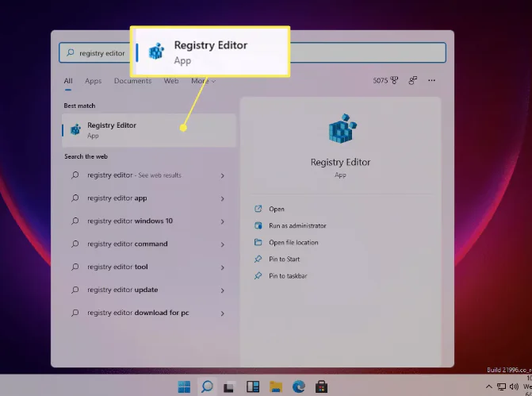Click the search box with 'registry editor'
The image size is (532, 396).
pos(252,52)
